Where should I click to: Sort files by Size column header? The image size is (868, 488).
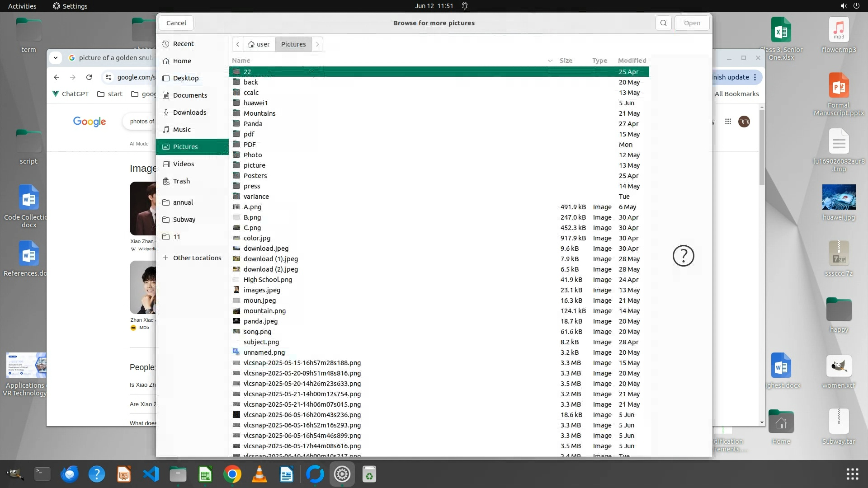(566, 61)
